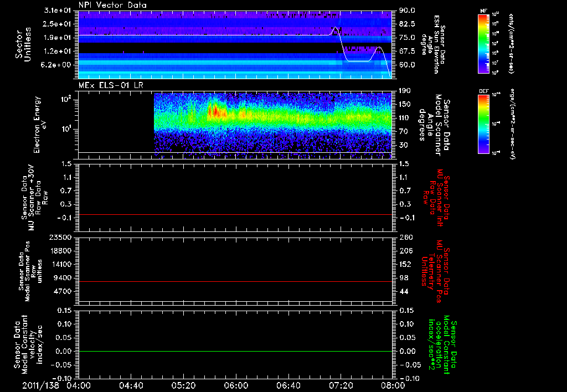Click the "ESH Sun Elevation Angle" axis label
The width and height of the screenshot is (567, 392).
[x=434, y=44]
